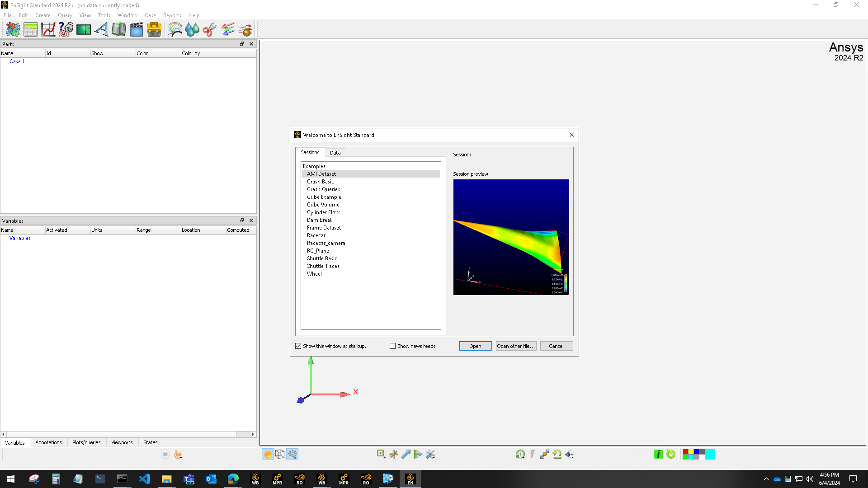This screenshot has height=488, width=868.
Task: Open the flipbook animation tool
Action: coord(118,29)
